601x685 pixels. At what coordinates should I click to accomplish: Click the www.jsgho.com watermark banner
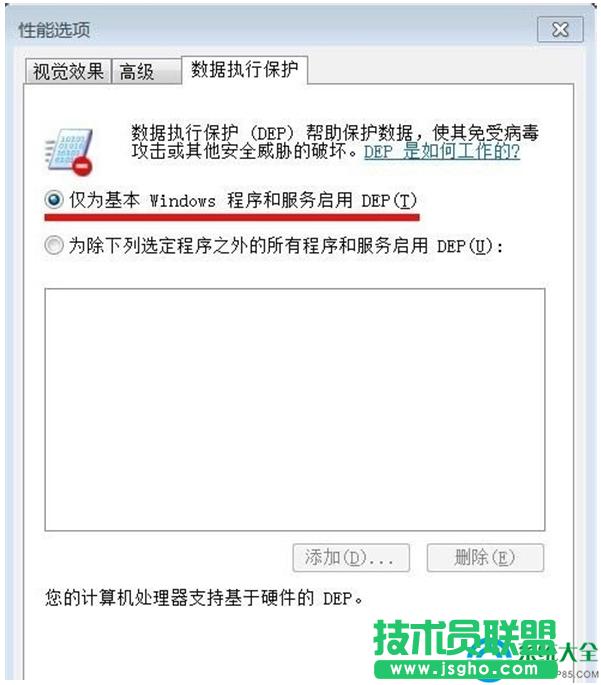click(464, 668)
